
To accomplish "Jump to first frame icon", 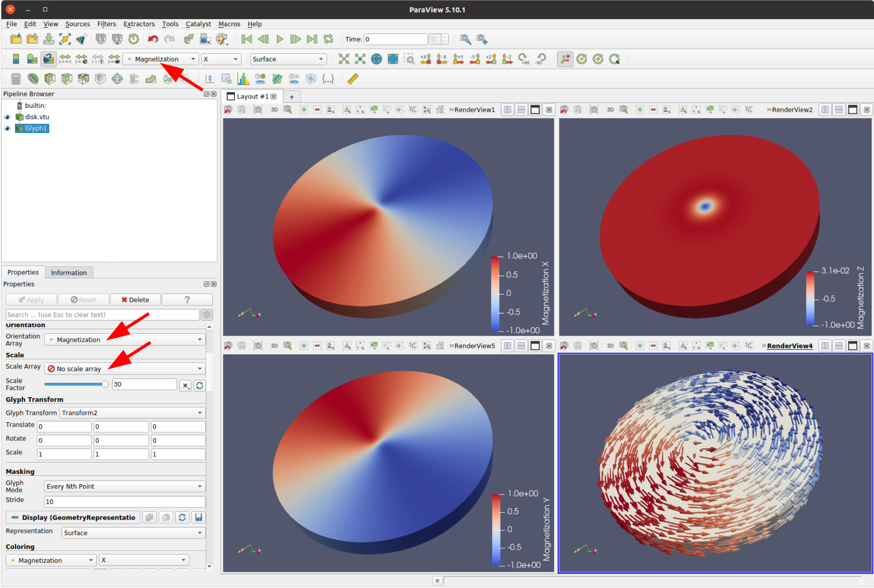I will 247,39.
